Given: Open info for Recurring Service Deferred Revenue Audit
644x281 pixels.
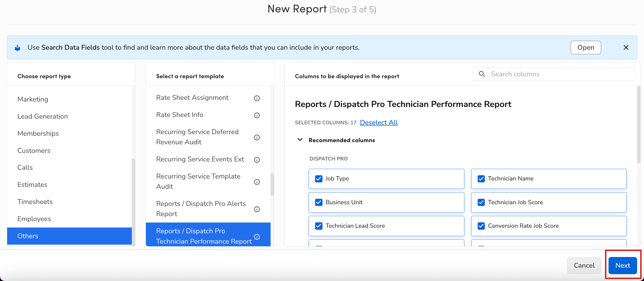Looking at the screenshot, I should 257,137.
